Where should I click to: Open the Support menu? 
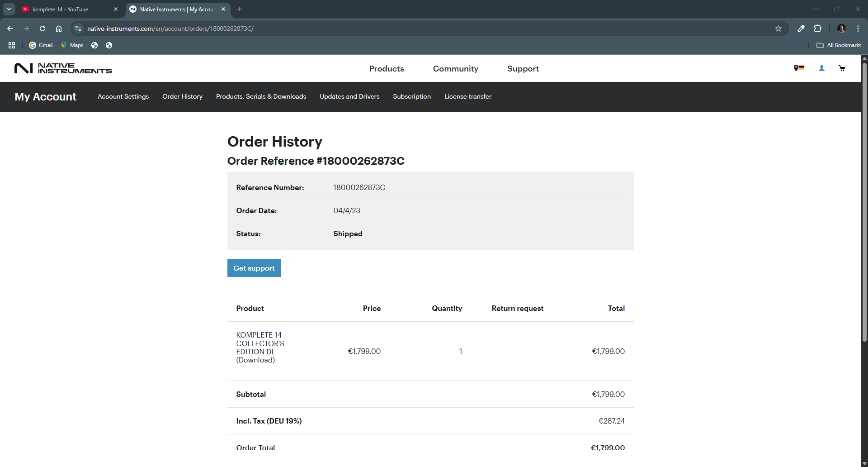523,69
